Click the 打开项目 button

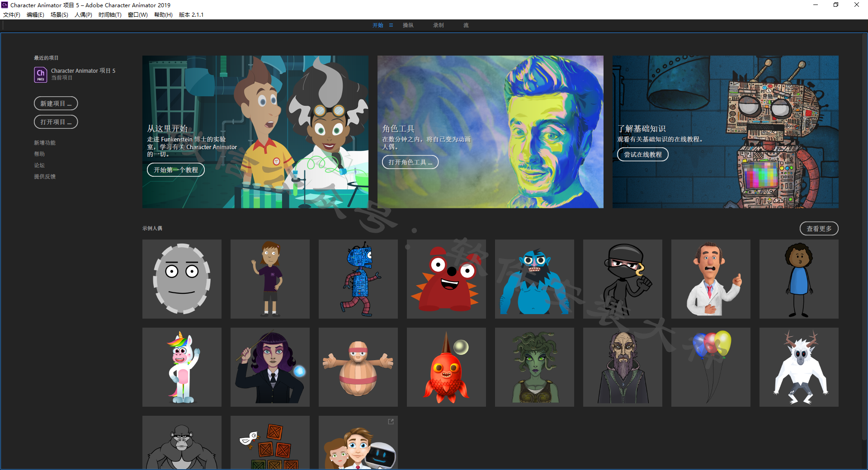tap(56, 122)
